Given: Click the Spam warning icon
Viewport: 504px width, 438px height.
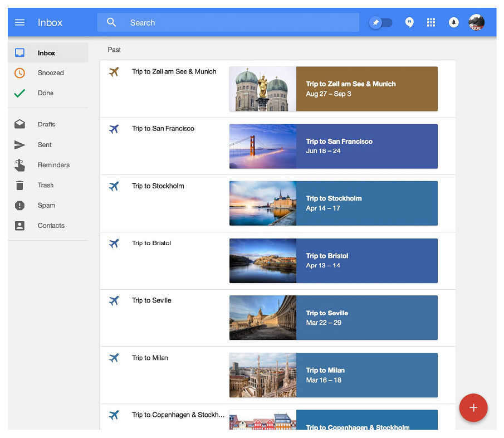Looking at the screenshot, I should click(x=19, y=206).
